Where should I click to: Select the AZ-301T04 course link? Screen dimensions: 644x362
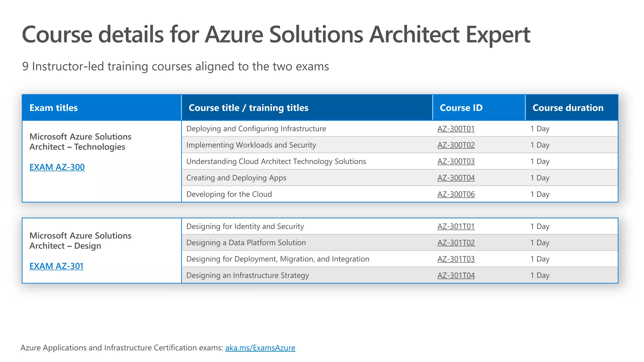(456, 275)
